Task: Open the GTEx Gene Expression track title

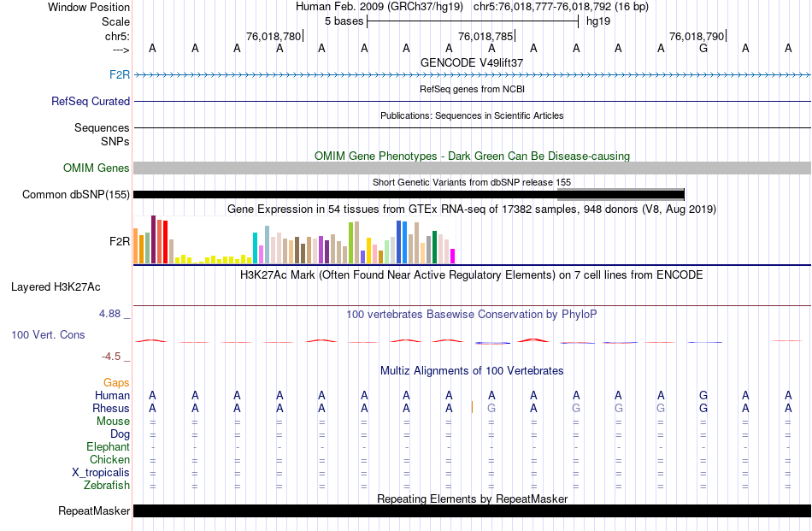Action: click(472, 209)
